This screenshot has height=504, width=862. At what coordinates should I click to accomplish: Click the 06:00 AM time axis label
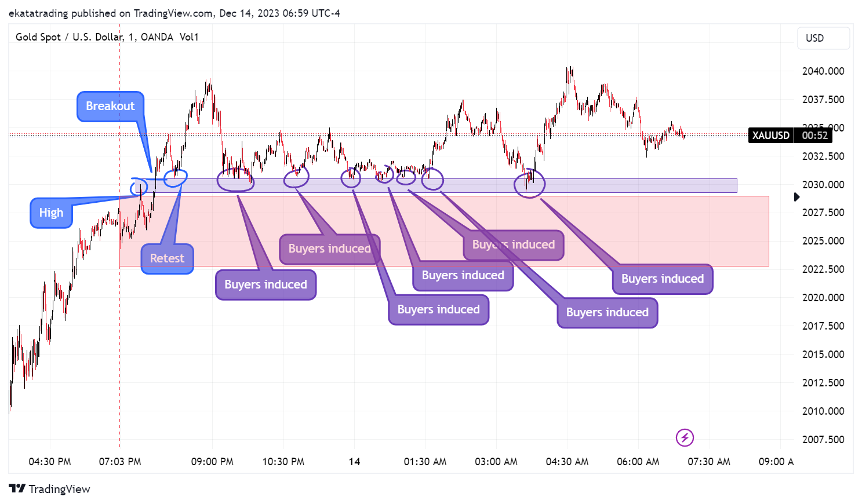point(638,462)
